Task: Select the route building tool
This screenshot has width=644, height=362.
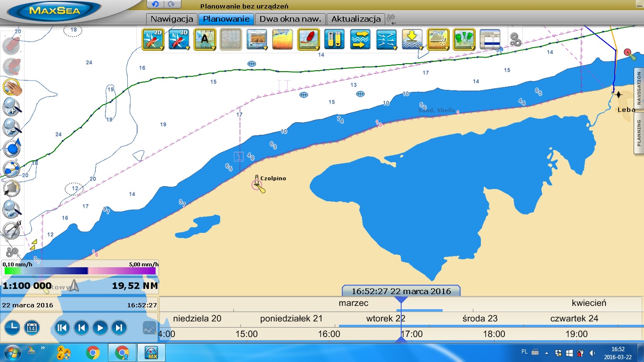Action: pyautogui.click(x=11, y=168)
